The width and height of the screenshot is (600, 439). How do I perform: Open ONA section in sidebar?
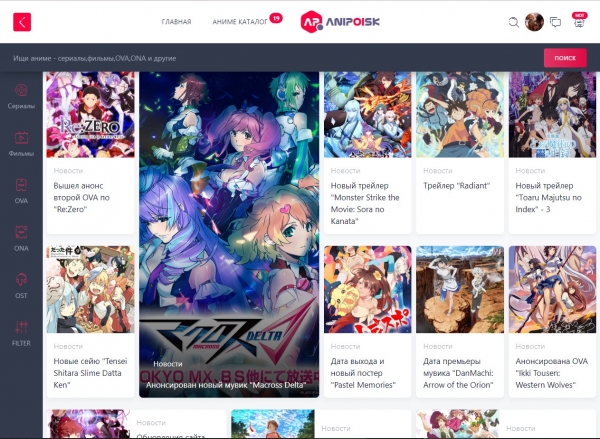click(21, 239)
